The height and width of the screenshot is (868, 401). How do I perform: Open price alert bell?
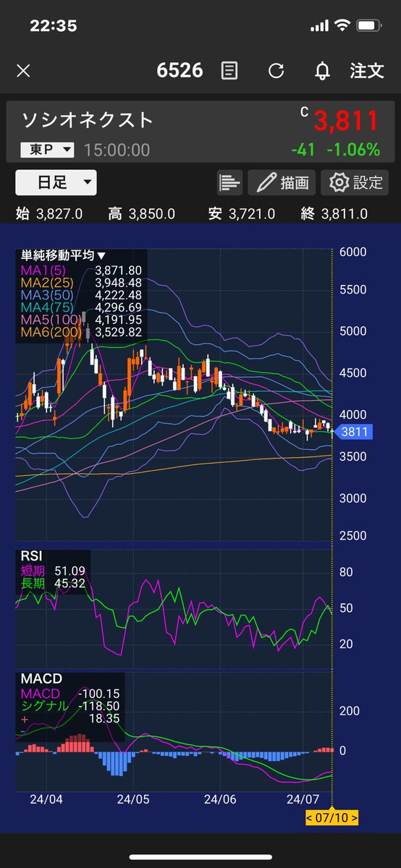coord(323,71)
